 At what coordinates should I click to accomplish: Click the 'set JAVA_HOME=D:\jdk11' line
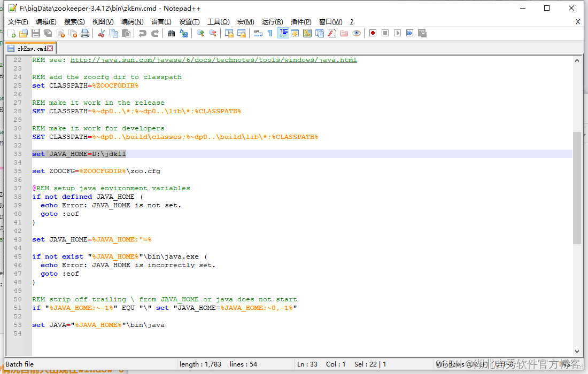tap(79, 154)
